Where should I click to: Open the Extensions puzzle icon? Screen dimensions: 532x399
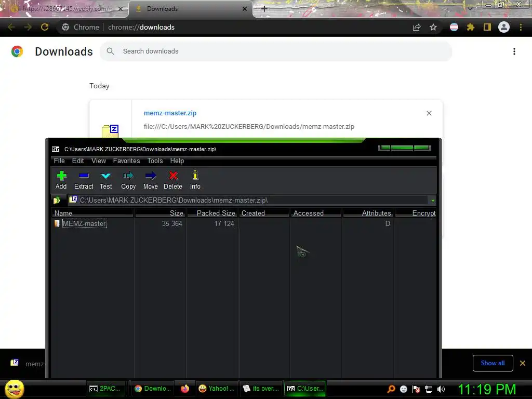(x=470, y=27)
